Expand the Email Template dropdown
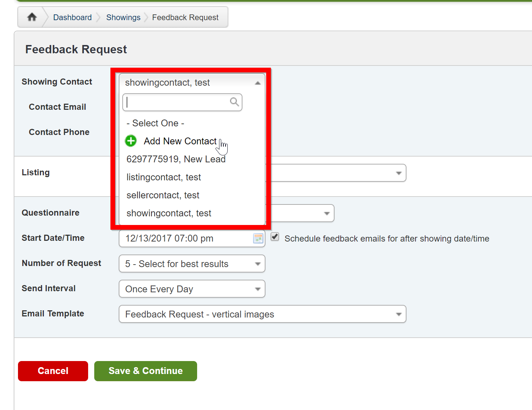Viewport: 532px width, 410px height. (x=263, y=314)
